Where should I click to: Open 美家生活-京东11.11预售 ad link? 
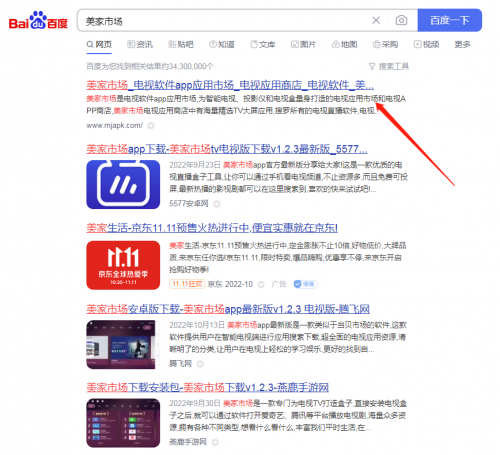[x=212, y=228]
